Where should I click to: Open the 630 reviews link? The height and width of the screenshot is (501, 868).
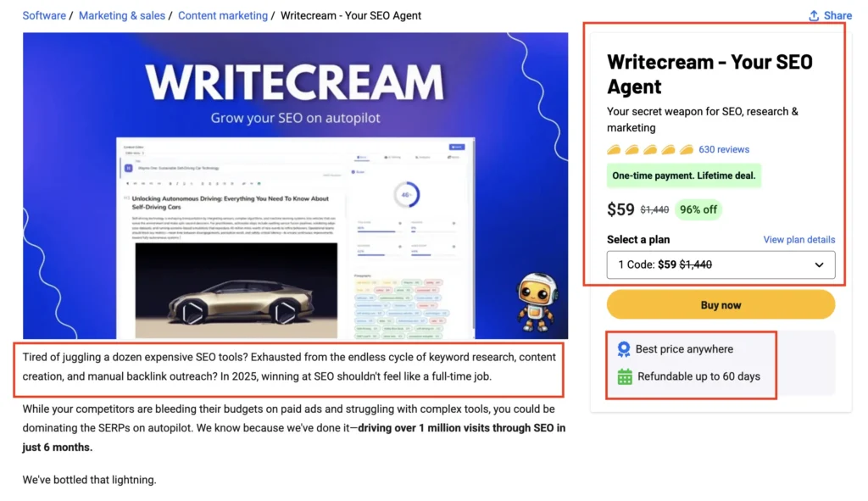pyautogui.click(x=724, y=149)
